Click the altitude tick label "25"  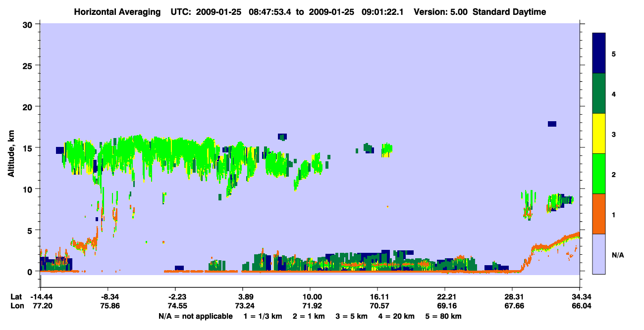(28, 65)
